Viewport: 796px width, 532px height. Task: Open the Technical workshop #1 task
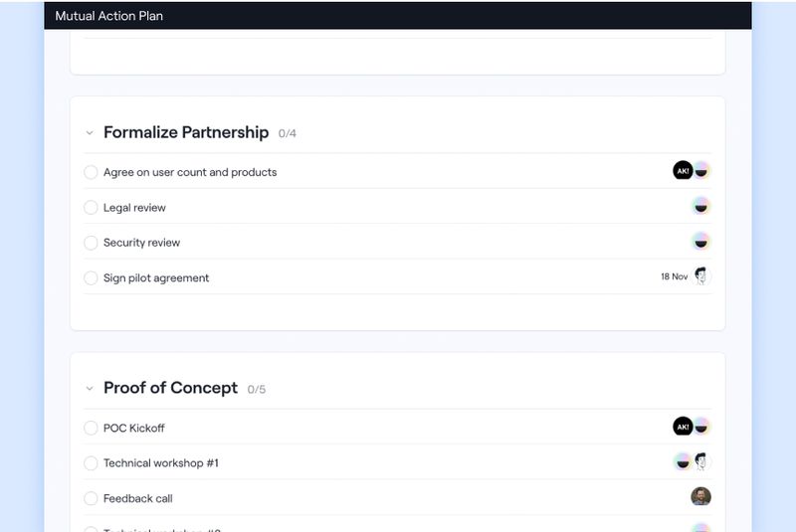click(161, 463)
